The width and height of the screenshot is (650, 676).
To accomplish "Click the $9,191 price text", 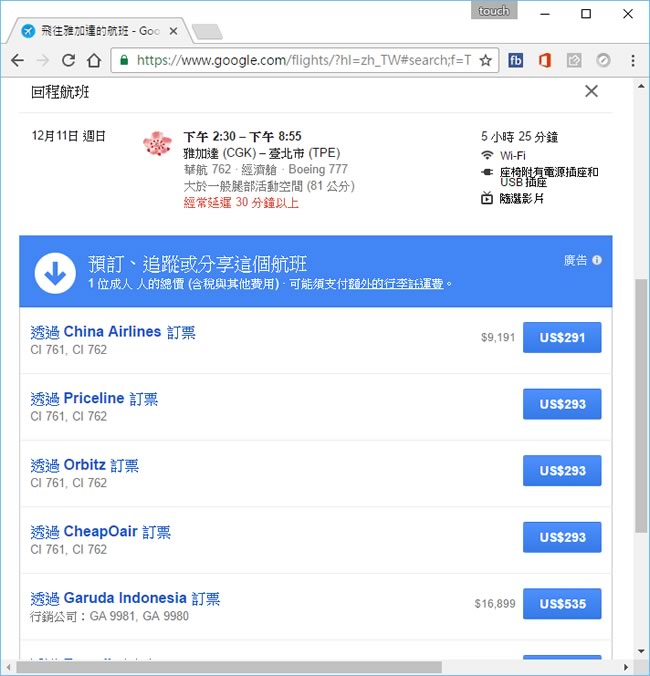I will click(x=498, y=337).
